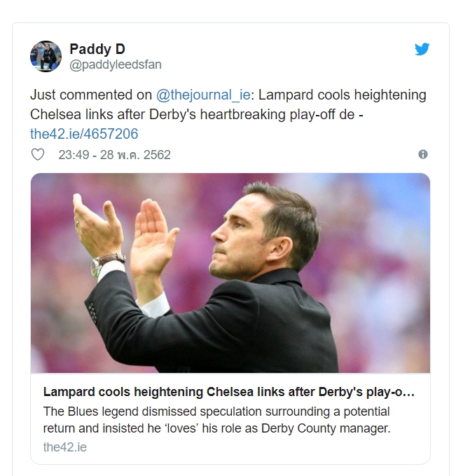Open the tweet info icon
Viewport: 470px width, 476px height.
[422, 154]
